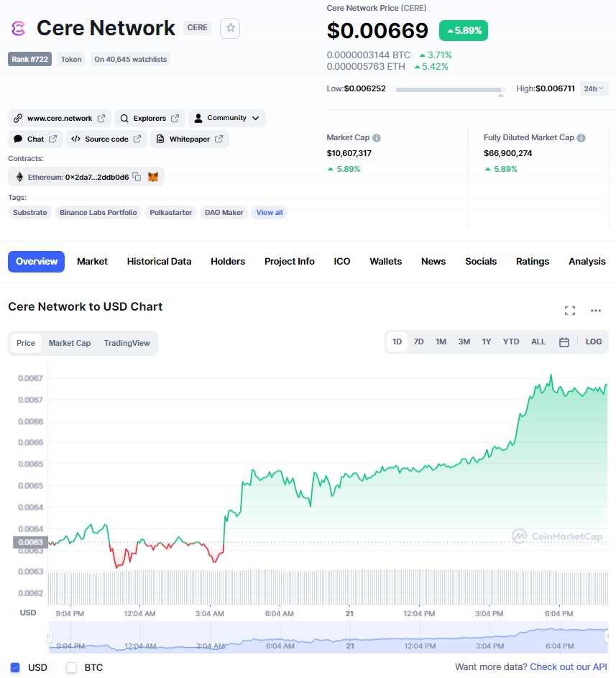Toggle LOG scale on the chart
Image resolution: width=616 pixels, height=678 pixels.
point(593,342)
